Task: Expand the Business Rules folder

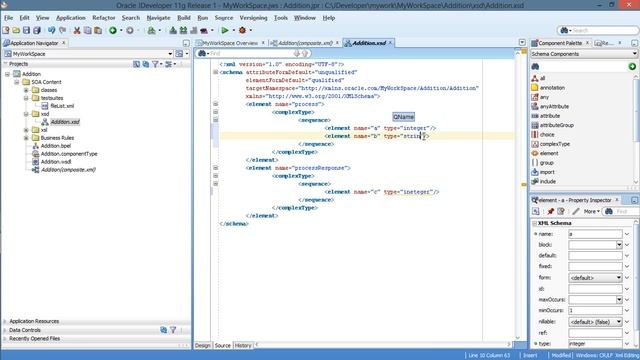Action: coord(26,138)
